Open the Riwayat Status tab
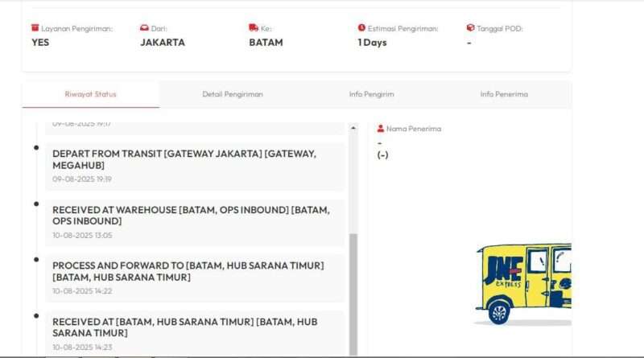644x358 pixels. coord(91,94)
